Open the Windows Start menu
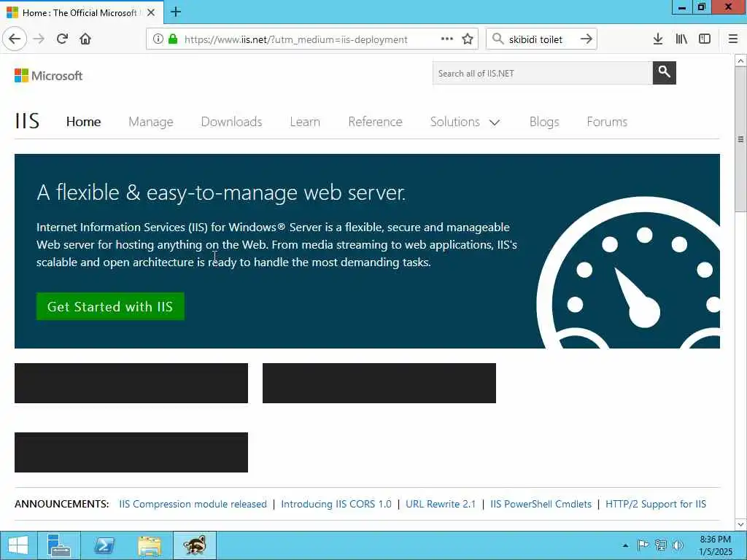The width and height of the screenshot is (747, 560). tap(18, 545)
